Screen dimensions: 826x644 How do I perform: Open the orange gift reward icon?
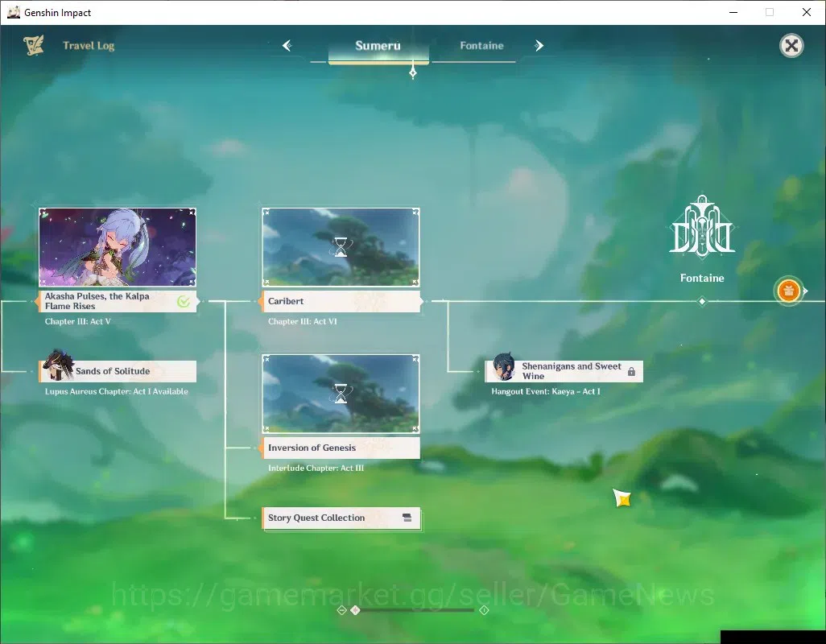(788, 291)
